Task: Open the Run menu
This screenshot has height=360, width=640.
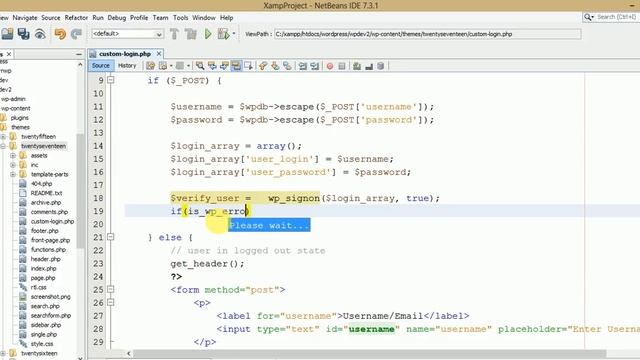Action: (98, 18)
